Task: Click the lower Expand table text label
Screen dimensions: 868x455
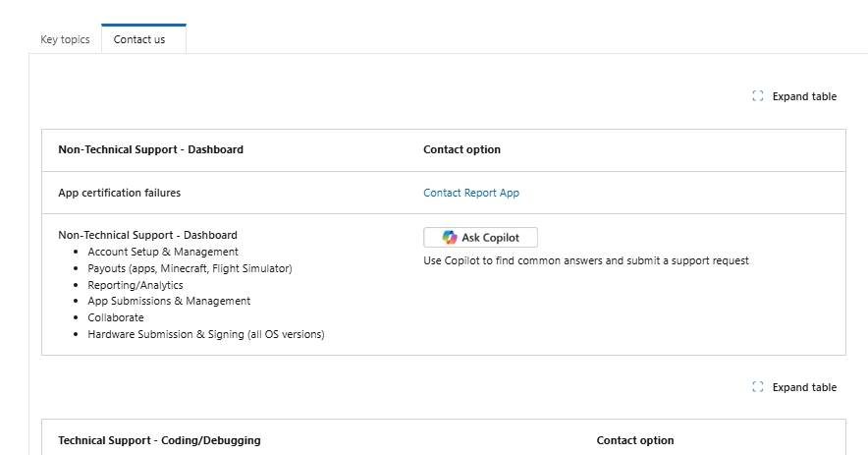Action: click(804, 387)
